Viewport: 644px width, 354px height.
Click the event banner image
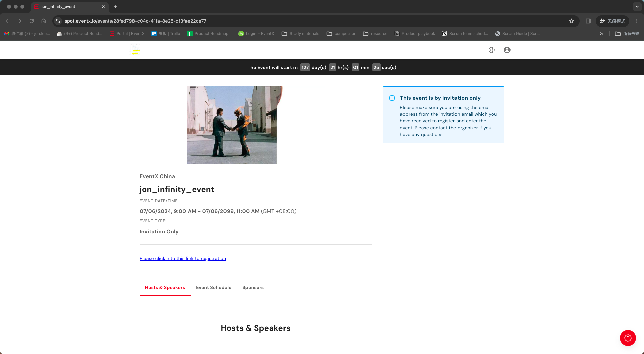[234, 125]
